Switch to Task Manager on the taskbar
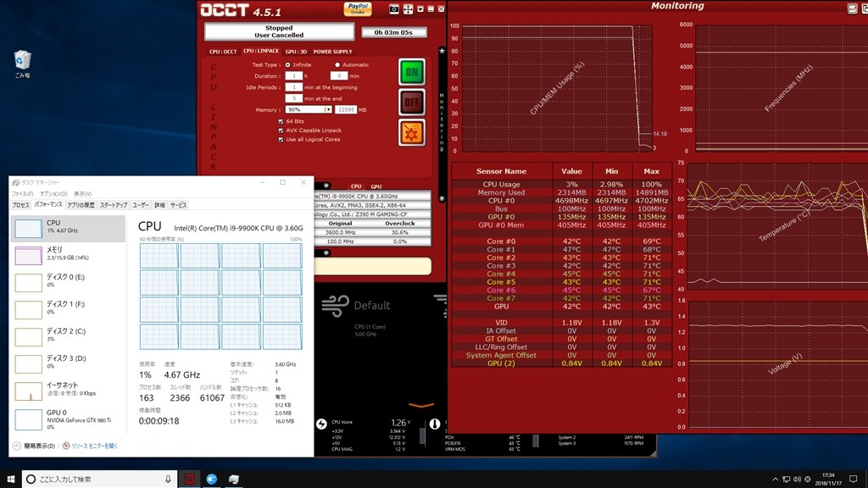This screenshot has width=868, height=488. [x=234, y=480]
